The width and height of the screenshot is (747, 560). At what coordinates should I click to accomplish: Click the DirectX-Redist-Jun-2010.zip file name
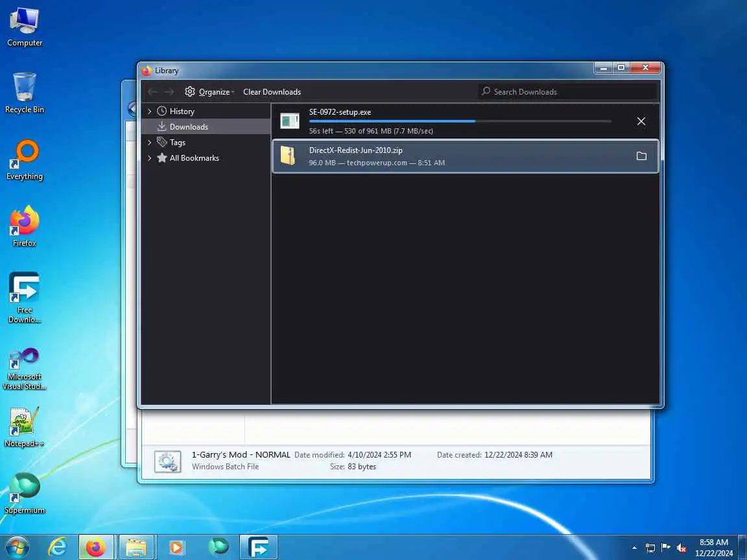355,150
